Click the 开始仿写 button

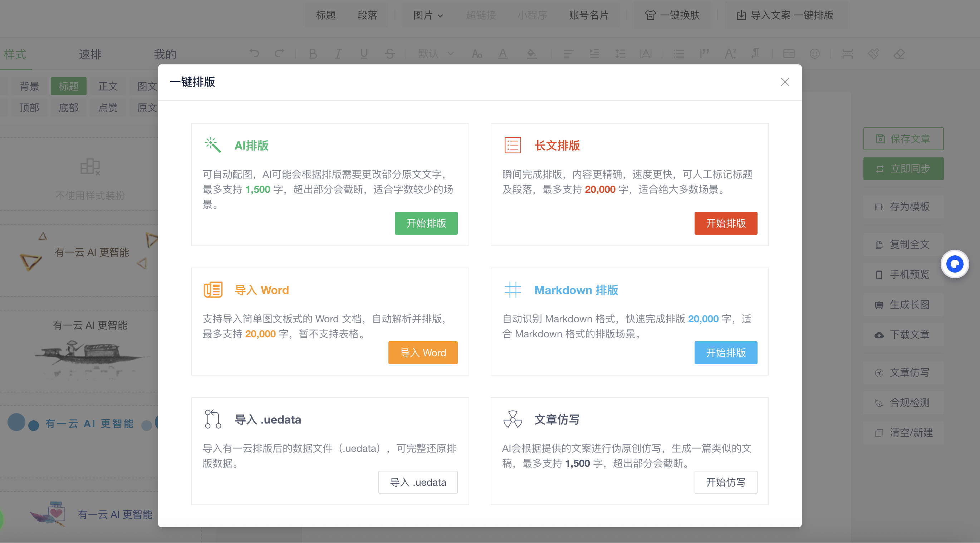pyautogui.click(x=725, y=482)
